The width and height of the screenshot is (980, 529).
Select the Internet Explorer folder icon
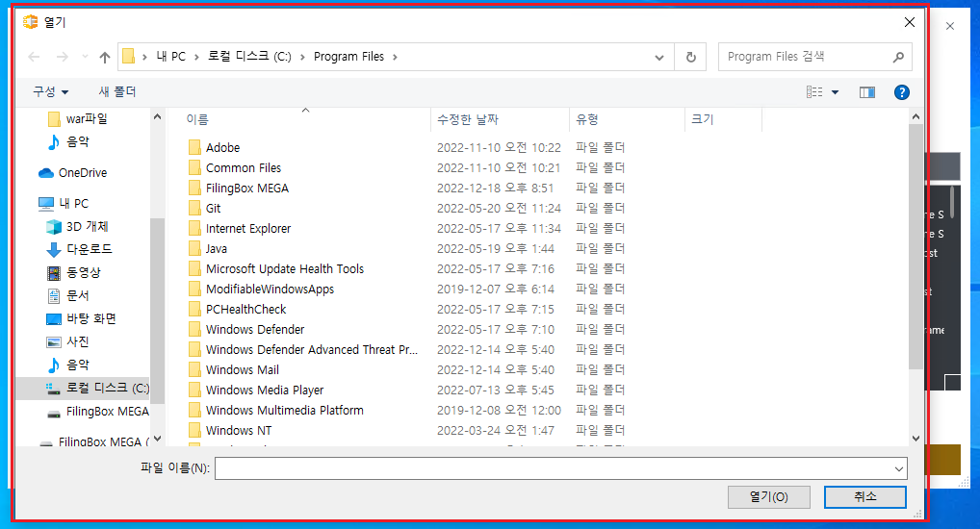(x=194, y=228)
